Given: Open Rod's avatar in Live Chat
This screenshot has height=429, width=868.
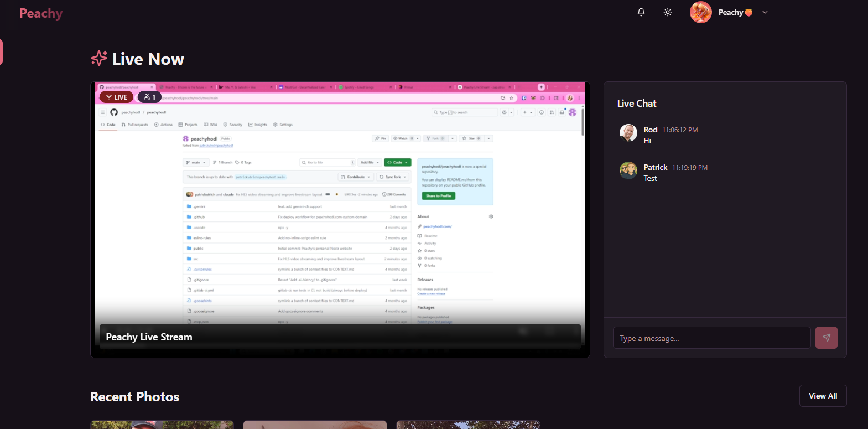Looking at the screenshot, I should pos(628,133).
